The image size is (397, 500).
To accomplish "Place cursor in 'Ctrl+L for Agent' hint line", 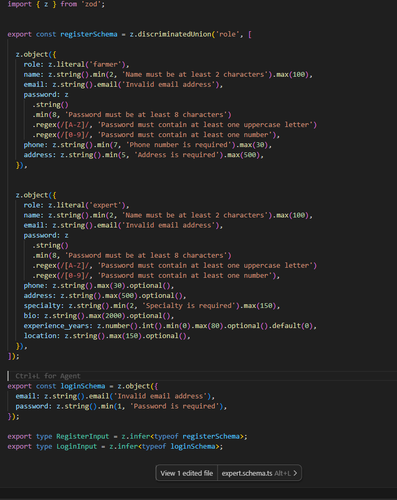I will 48,376.
